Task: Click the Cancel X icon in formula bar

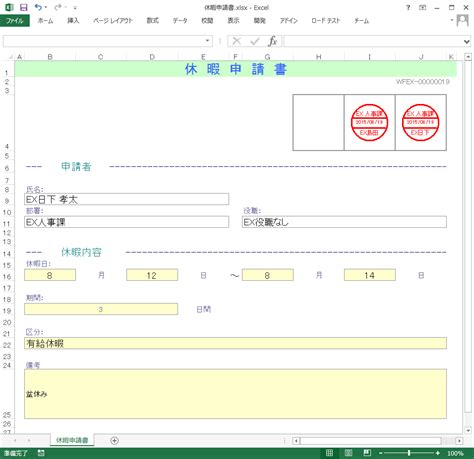Action: pyautogui.click(x=237, y=41)
